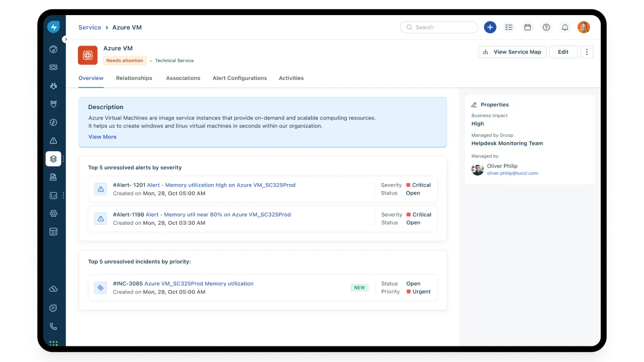
Task: Switch to the Overview tab
Action: (91, 78)
